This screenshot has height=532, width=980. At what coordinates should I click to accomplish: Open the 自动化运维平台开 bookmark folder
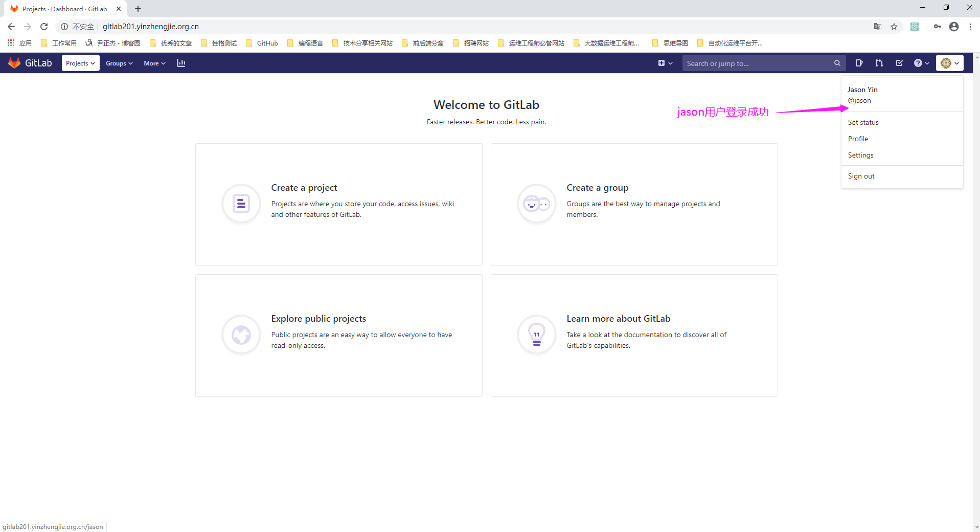click(x=730, y=43)
